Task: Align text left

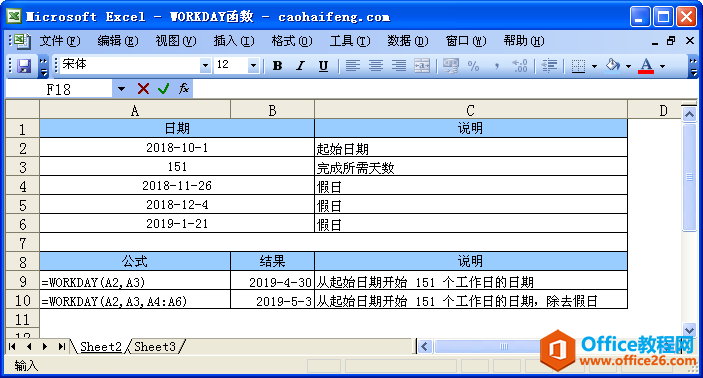Action: click(353, 66)
